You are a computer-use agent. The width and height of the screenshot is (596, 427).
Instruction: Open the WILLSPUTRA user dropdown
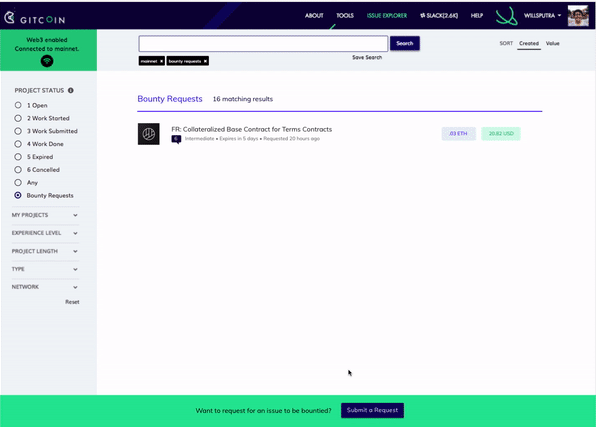tap(542, 16)
